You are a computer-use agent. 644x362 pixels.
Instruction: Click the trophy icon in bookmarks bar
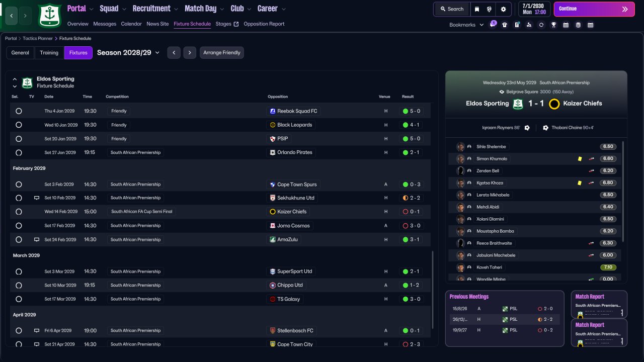click(x=553, y=25)
